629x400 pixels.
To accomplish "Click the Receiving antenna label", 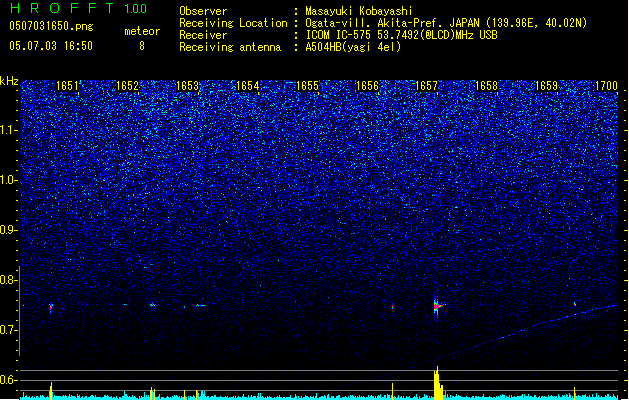I will pyautogui.click(x=230, y=47).
